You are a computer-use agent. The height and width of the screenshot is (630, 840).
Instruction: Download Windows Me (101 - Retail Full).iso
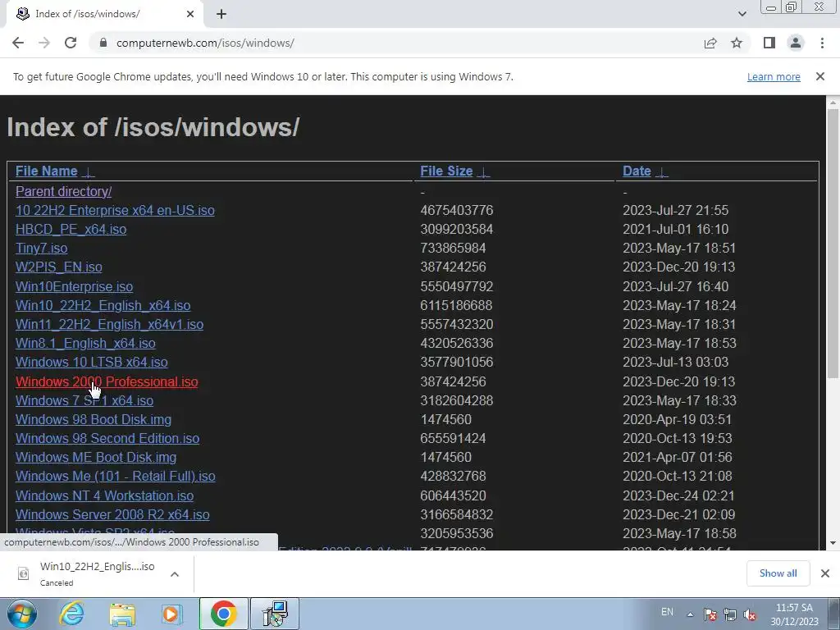(x=115, y=477)
